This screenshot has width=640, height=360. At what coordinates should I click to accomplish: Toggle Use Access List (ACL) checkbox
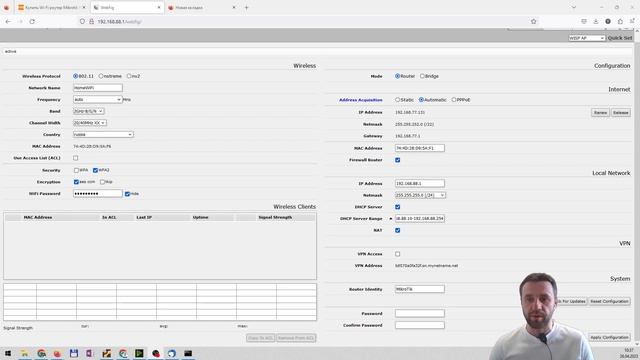click(x=76, y=158)
